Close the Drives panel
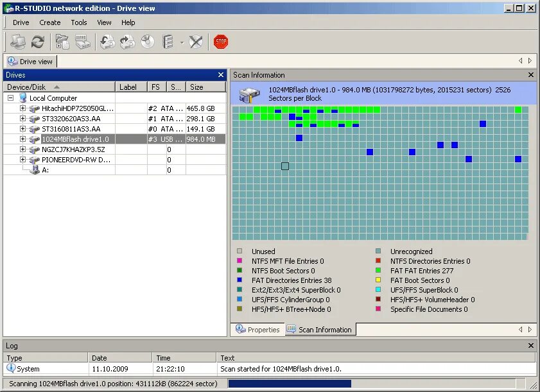Viewport: 540px width, 392px height. tap(221, 74)
